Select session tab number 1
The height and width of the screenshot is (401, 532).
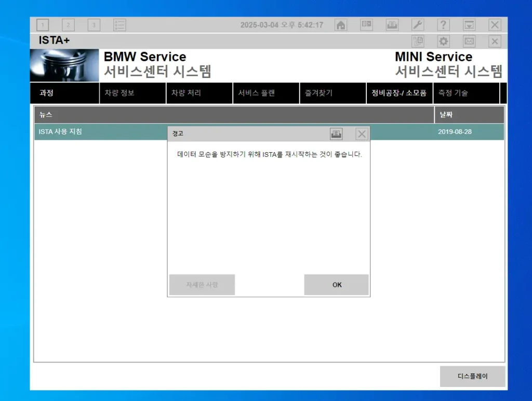[x=43, y=25]
